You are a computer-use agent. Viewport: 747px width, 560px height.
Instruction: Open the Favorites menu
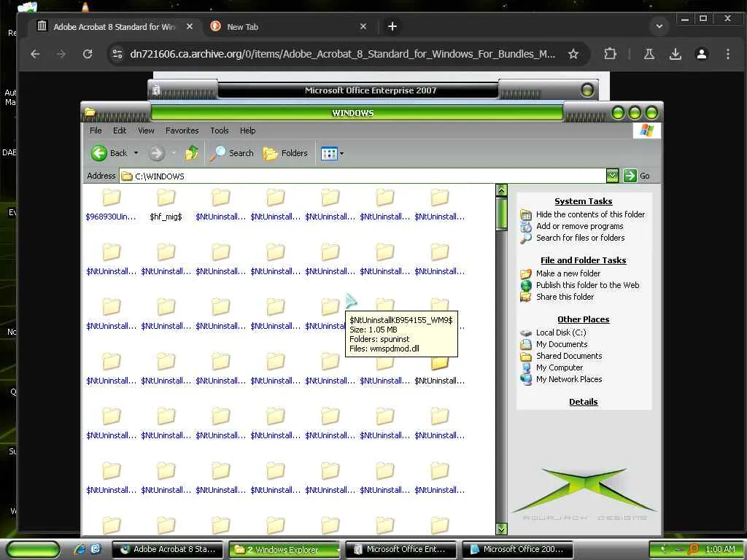[182, 131]
